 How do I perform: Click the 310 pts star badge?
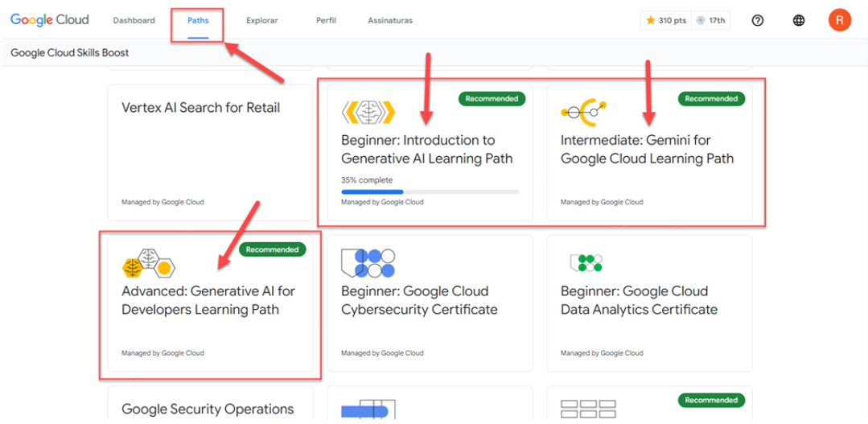pos(666,20)
